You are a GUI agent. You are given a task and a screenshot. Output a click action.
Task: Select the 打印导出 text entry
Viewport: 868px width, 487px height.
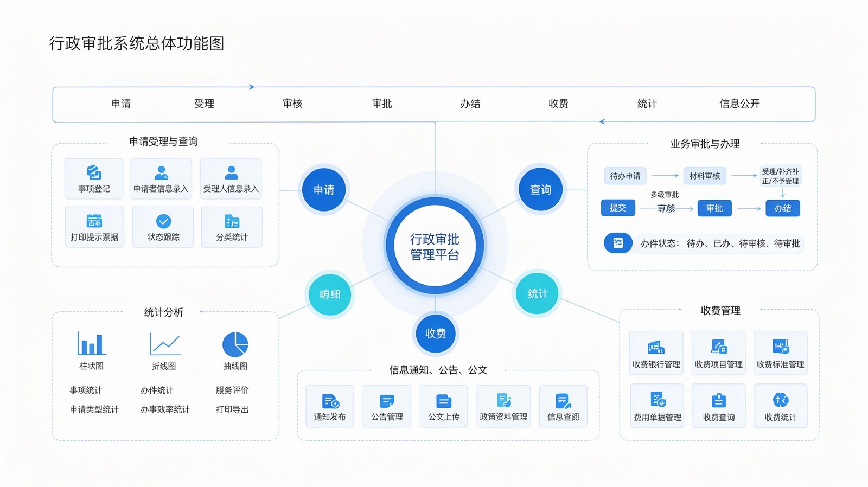pyautogui.click(x=232, y=409)
